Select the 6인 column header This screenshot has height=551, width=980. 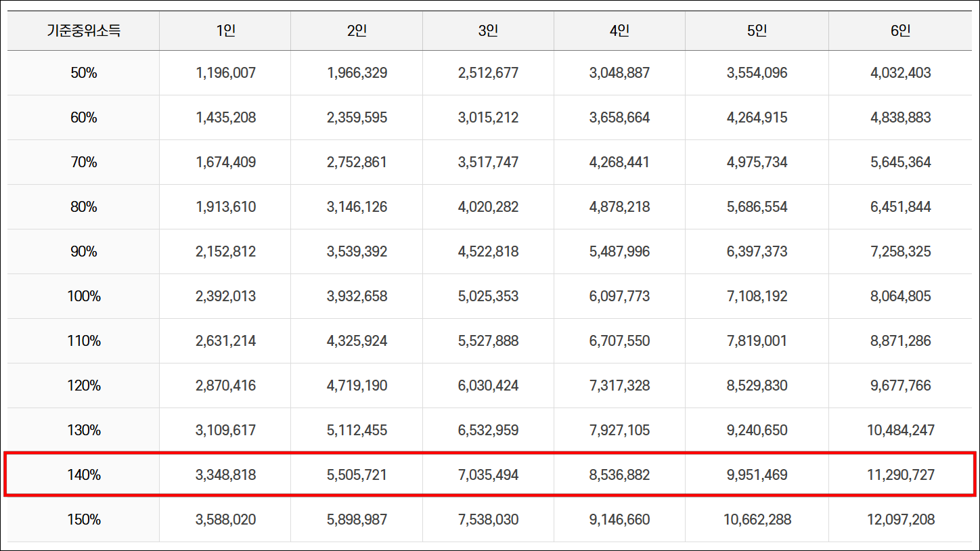pyautogui.click(x=900, y=31)
